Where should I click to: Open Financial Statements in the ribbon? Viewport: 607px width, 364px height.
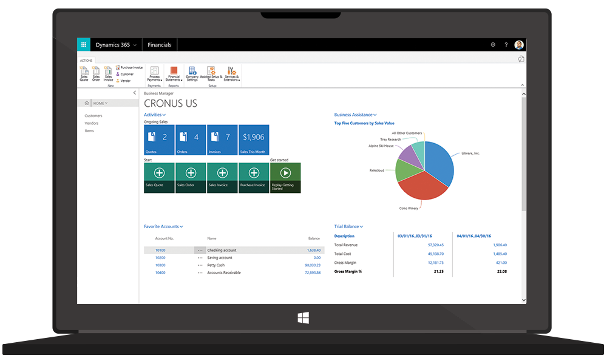(x=174, y=74)
